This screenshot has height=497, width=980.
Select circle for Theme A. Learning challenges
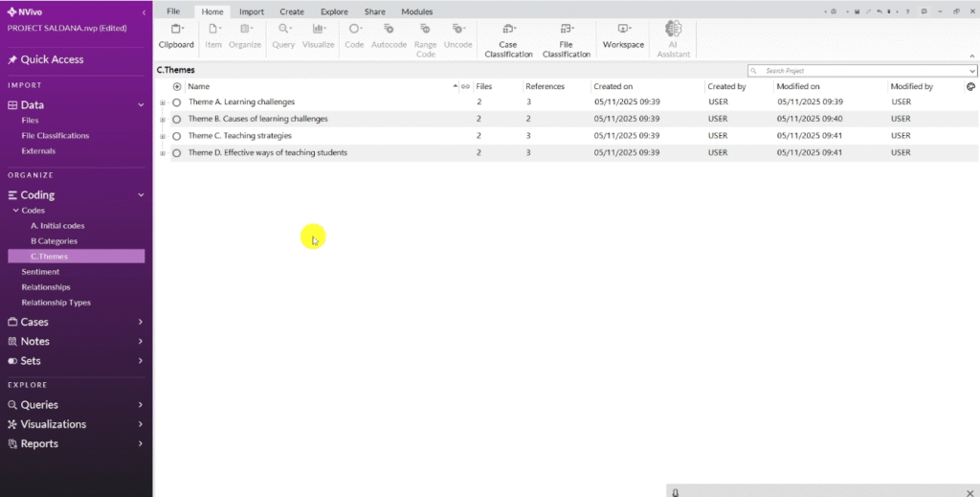tap(177, 102)
